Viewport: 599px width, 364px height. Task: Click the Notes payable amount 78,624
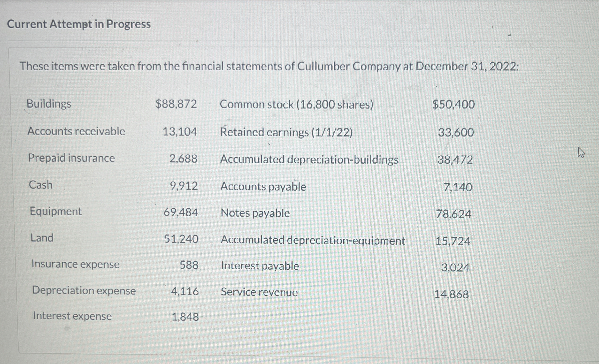coord(453,214)
